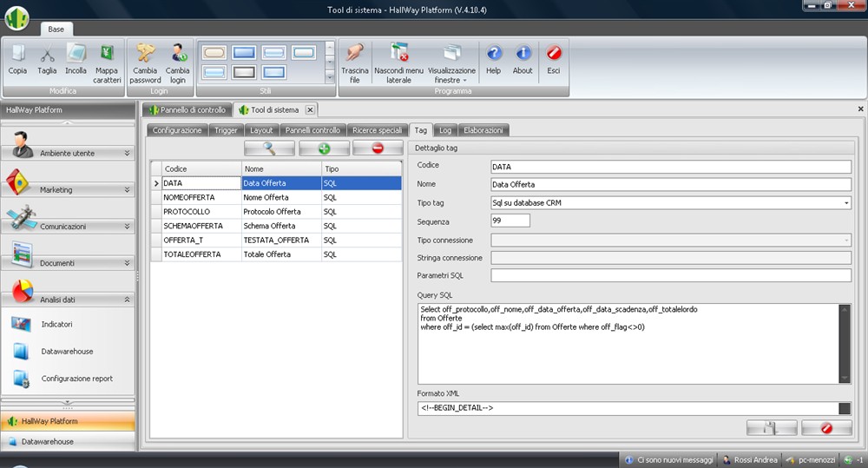Image resolution: width=868 pixels, height=468 pixels.
Task: Click the Incolla paste icon
Action: coord(76,60)
